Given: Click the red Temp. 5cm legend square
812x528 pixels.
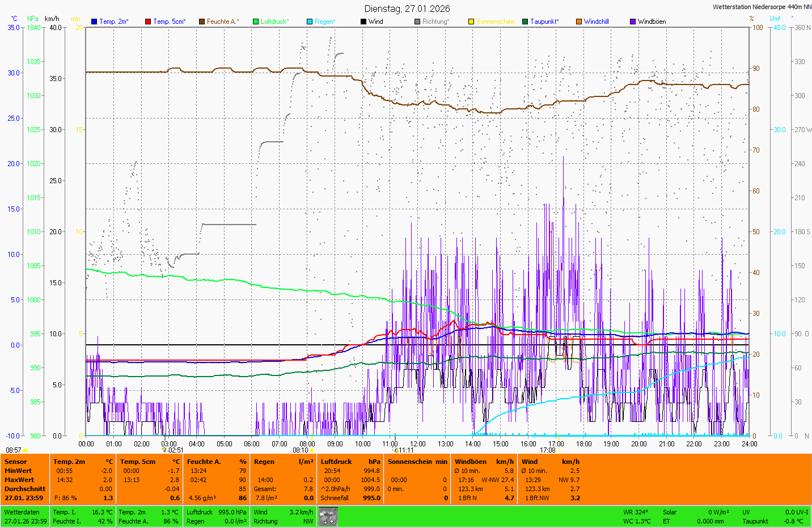Looking at the screenshot, I should 148,22.
